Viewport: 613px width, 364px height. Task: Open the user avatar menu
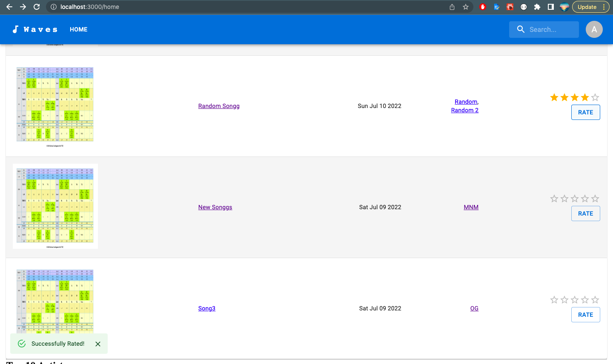click(x=594, y=29)
